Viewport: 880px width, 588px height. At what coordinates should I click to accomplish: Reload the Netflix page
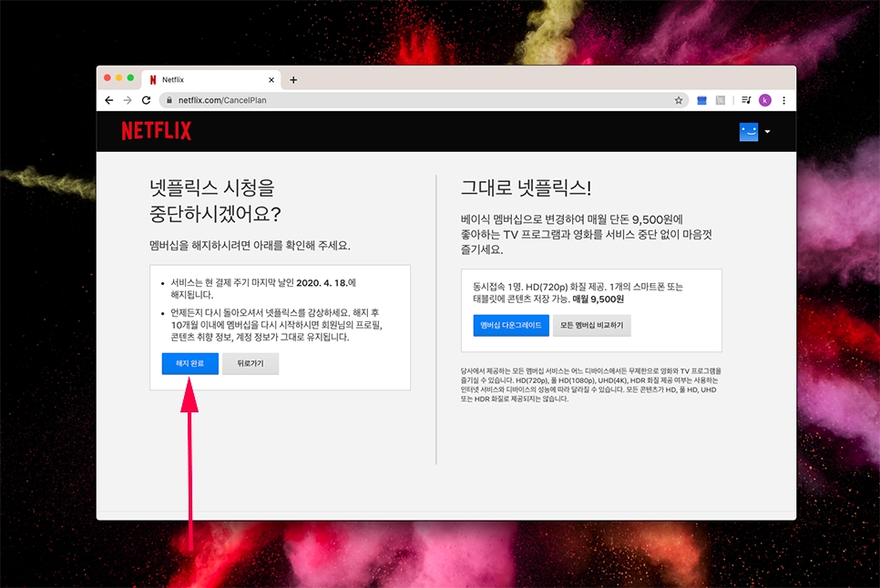click(146, 100)
